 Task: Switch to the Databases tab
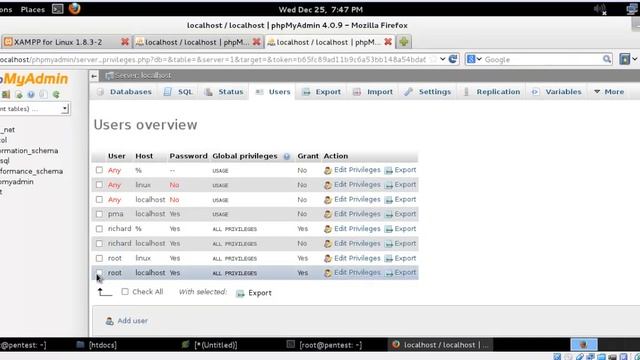[x=124, y=92]
